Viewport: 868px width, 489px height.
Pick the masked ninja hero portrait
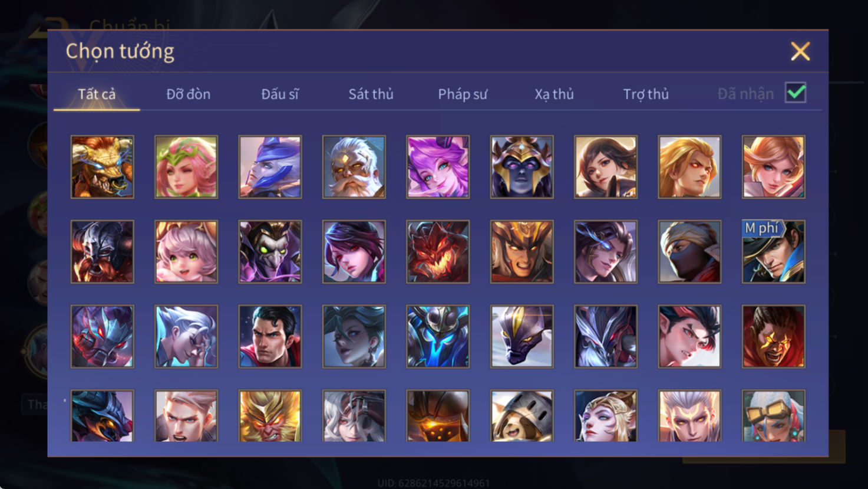click(x=689, y=252)
